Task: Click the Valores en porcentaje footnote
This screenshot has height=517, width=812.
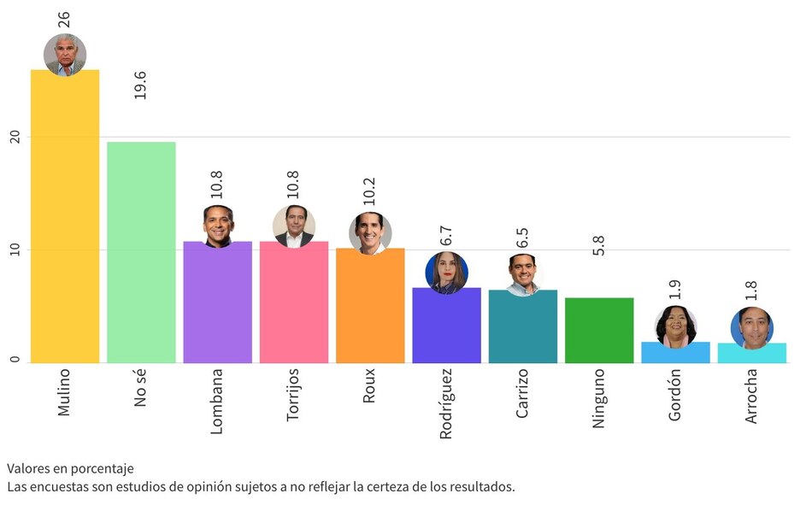Action: coord(70,468)
